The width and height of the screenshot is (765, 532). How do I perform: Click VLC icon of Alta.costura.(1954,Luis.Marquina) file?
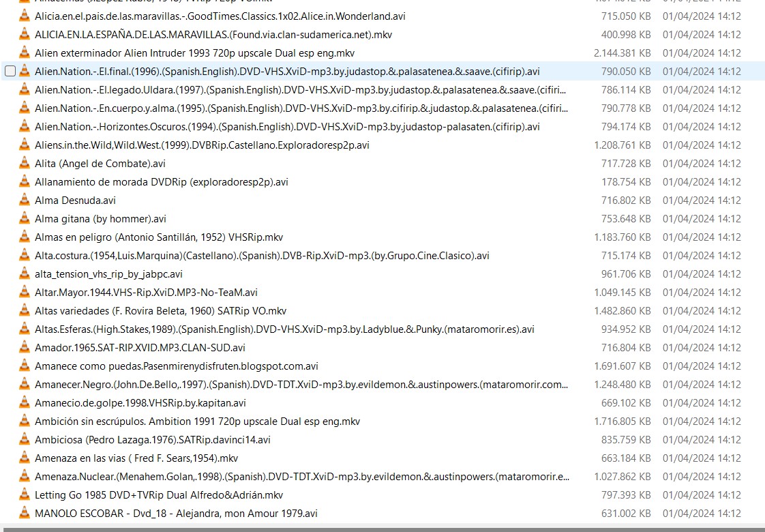(x=24, y=256)
